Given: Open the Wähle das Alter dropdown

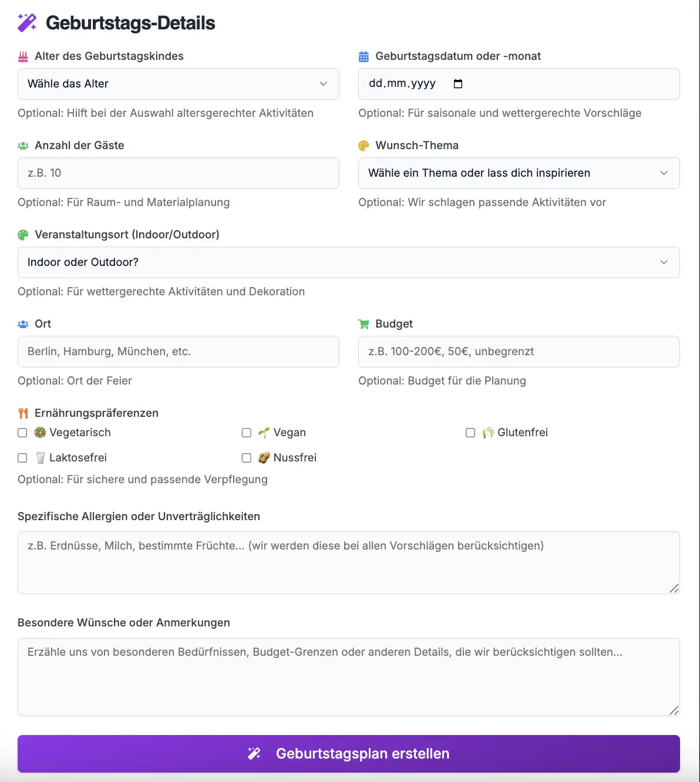Looking at the screenshot, I should click(x=179, y=84).
